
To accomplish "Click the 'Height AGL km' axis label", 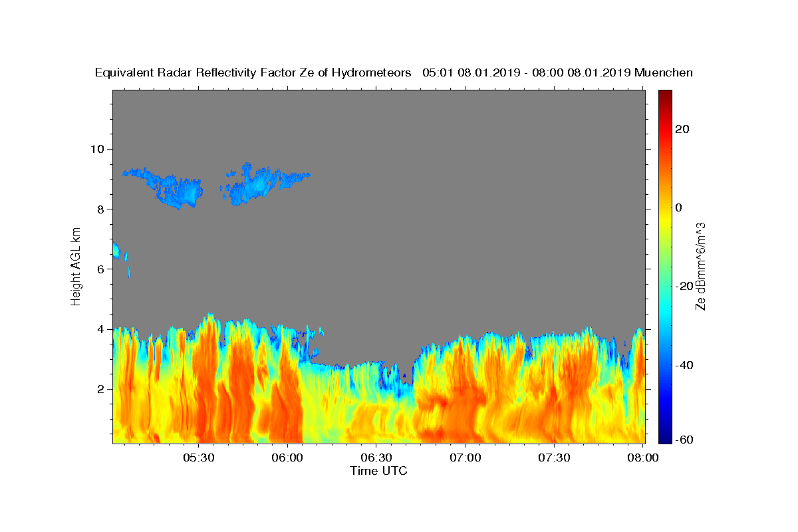I will click(x=76, y=265).
